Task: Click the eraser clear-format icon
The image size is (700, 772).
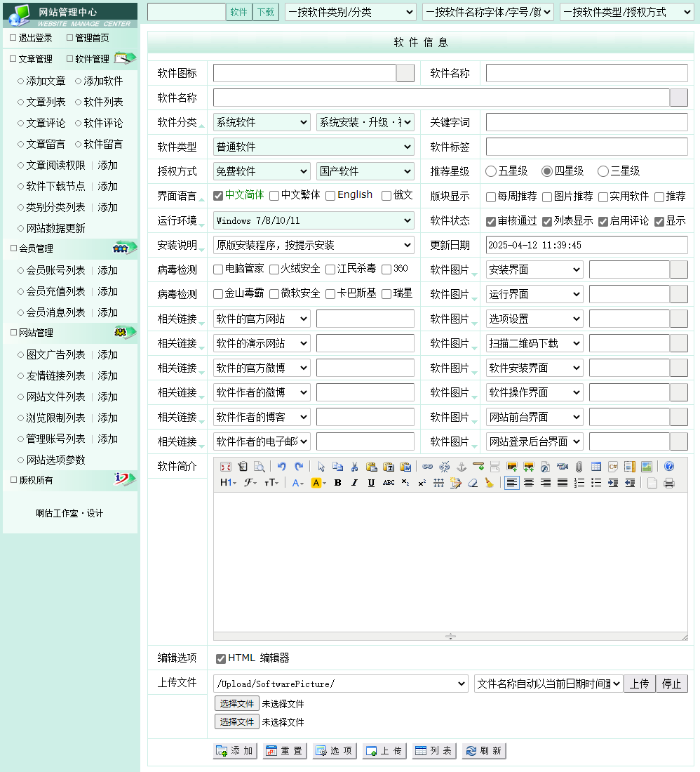Action: tap(473, 483)
